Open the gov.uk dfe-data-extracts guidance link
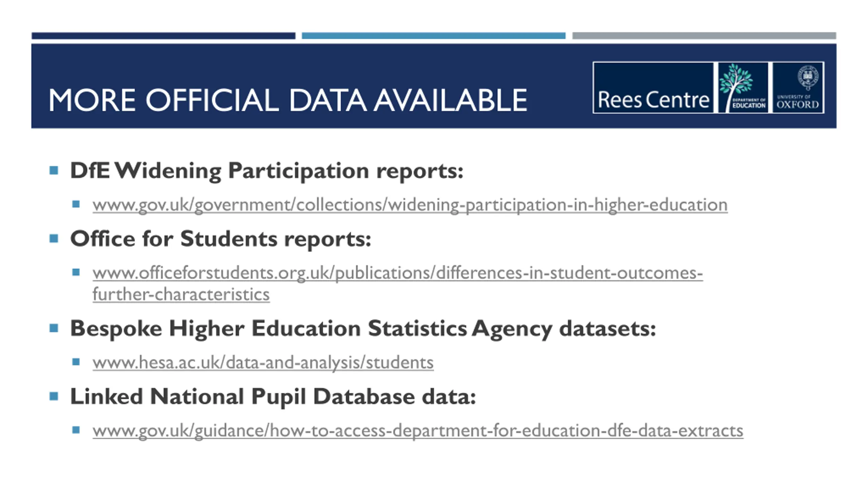The width and height of the screenshot is (868, 488). click(418, 431)
